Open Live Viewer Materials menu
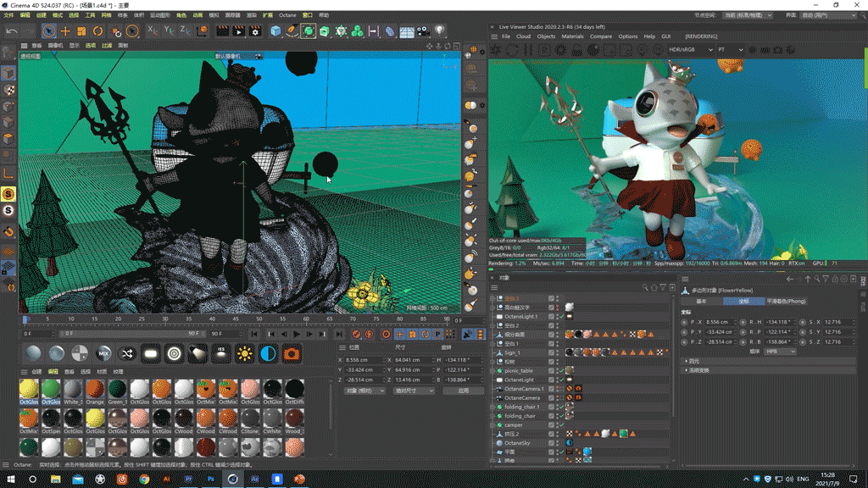 coord(572,36)
